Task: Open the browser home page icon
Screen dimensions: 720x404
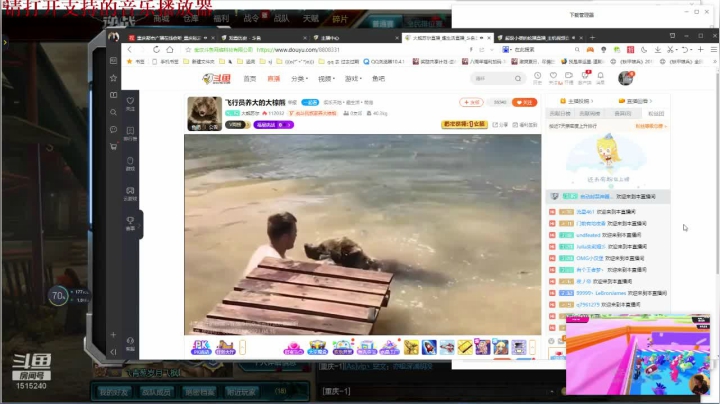Action: click(170, 50)
